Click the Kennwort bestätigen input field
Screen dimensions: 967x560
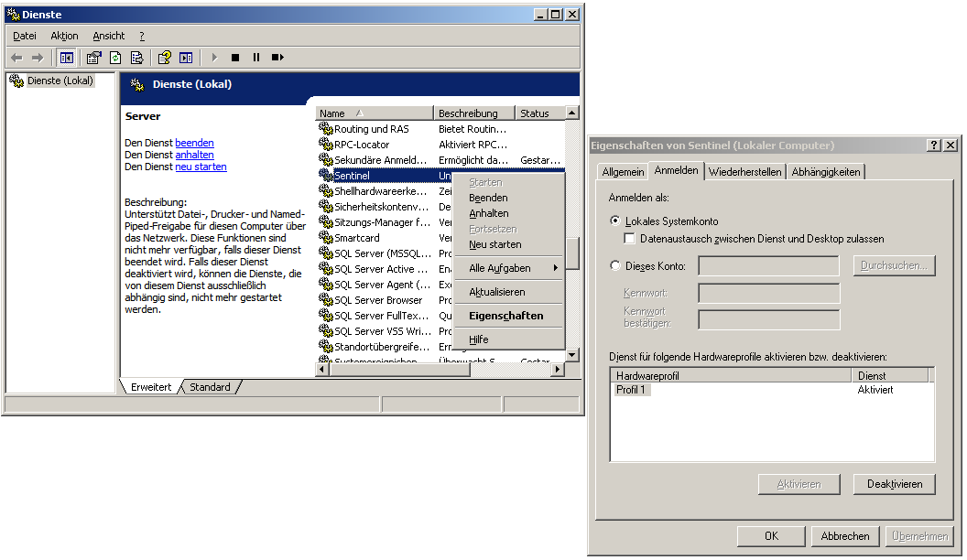768,319
